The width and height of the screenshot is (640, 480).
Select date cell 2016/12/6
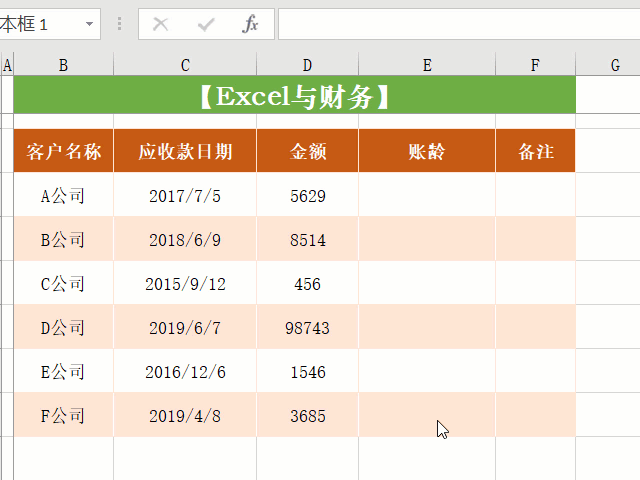pos(185,371)
